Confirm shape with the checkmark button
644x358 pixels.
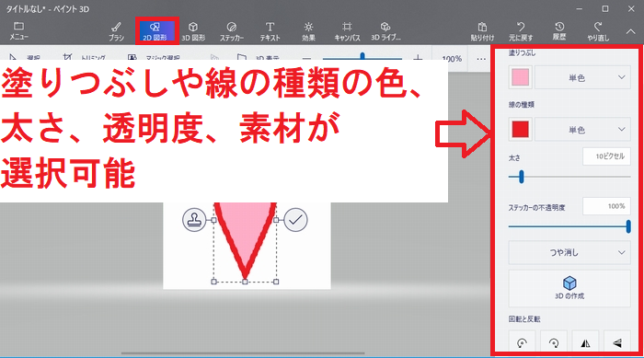click(295, 220)
